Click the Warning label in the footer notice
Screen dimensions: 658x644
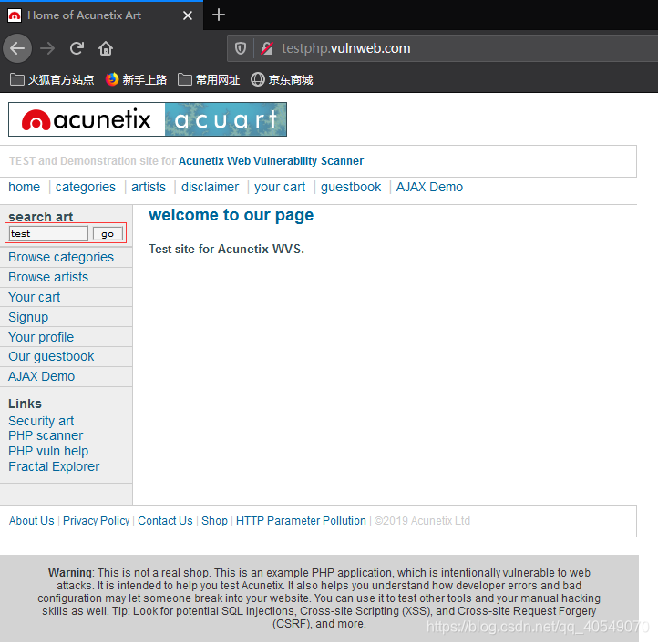(x=71, y=573)
